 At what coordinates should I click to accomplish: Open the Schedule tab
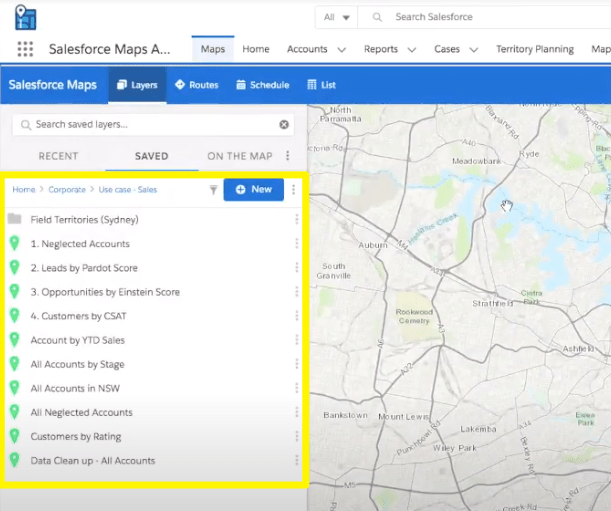tap(263, 85)
